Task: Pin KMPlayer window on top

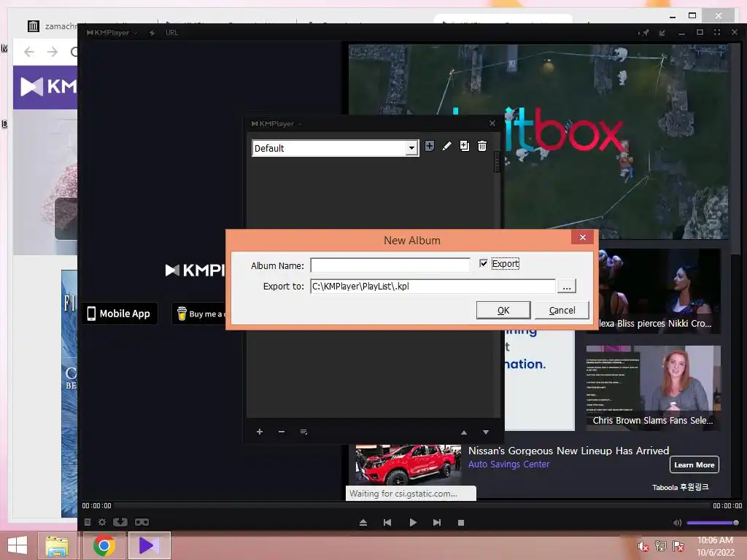Action: coord(644,32)
